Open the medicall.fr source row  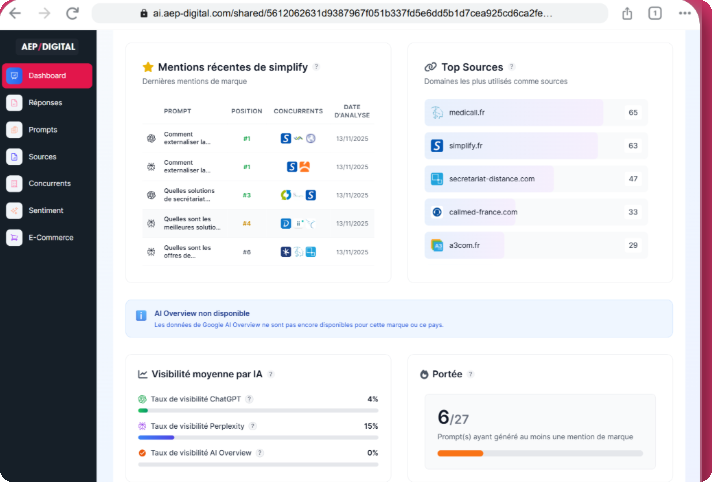[x=536, y=112]
